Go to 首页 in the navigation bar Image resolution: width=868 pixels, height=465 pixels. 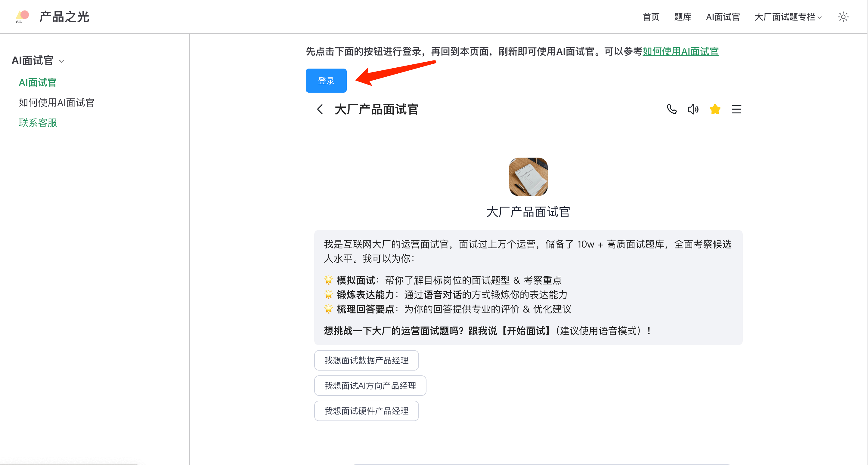coord(650,17)
